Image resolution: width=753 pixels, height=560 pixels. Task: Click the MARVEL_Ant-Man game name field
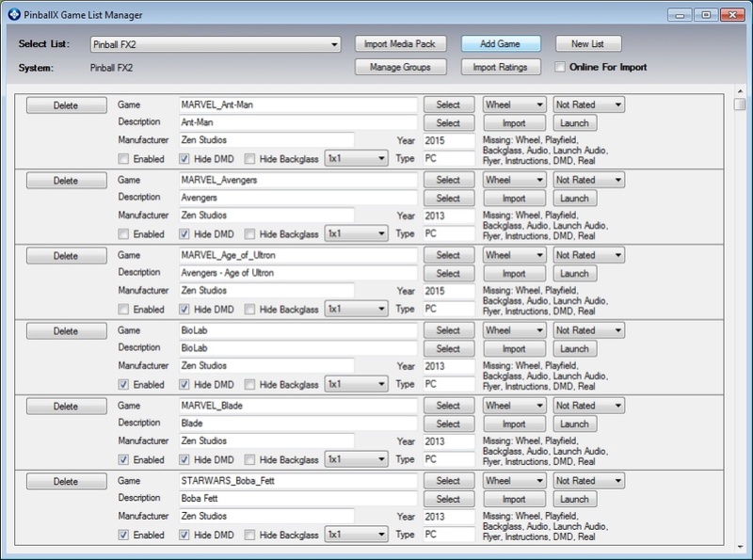tap(298, 104)
